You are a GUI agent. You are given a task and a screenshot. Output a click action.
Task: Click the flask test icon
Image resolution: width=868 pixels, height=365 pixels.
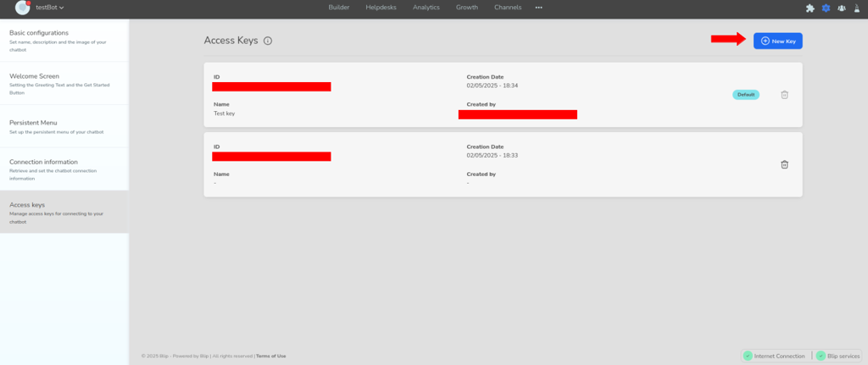[x=856, y=8]
